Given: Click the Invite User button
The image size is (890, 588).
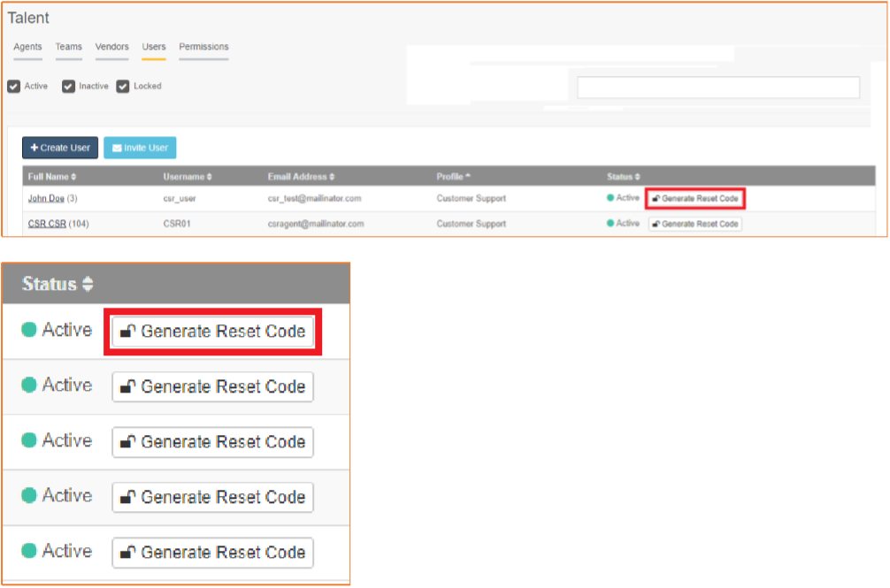Looking at the screenshot, I should click(140, 148).
